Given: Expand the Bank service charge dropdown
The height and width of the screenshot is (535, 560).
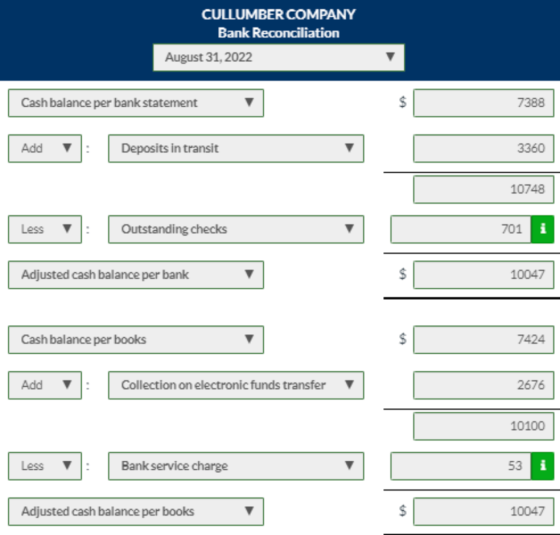Looking at the screenshot, I should (236, 466).
